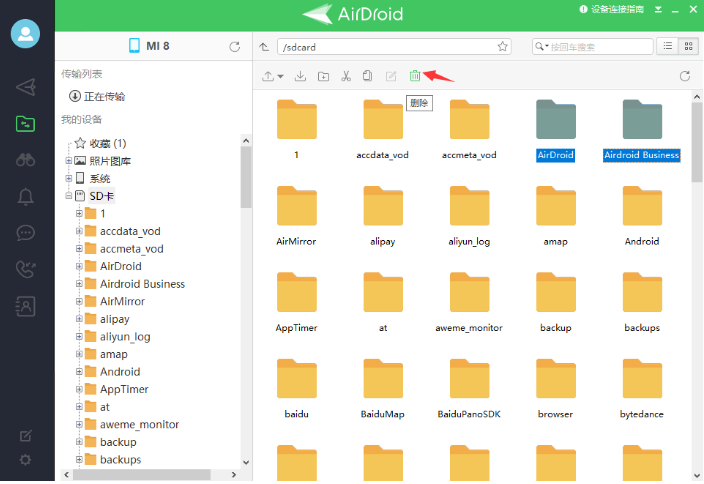704x484 pixels.
Task: Select the amap folder in grid
Action: [555, 216]
